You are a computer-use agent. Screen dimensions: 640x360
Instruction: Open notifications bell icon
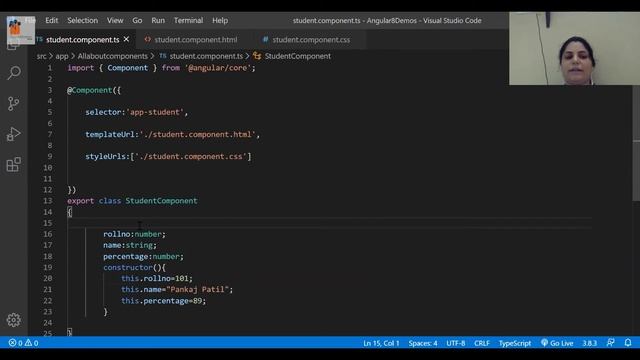click(628, 343)
